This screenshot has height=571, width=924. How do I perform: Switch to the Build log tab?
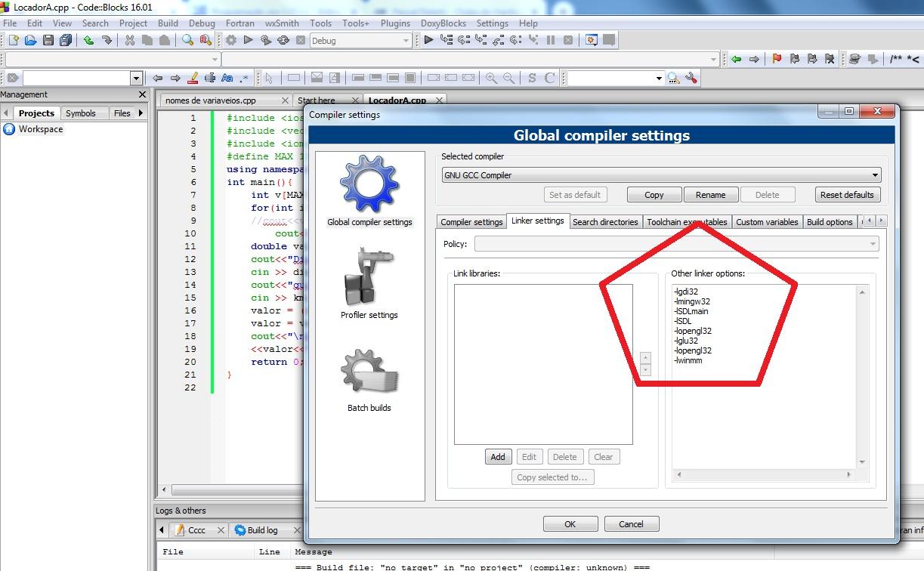coord(262,530)
